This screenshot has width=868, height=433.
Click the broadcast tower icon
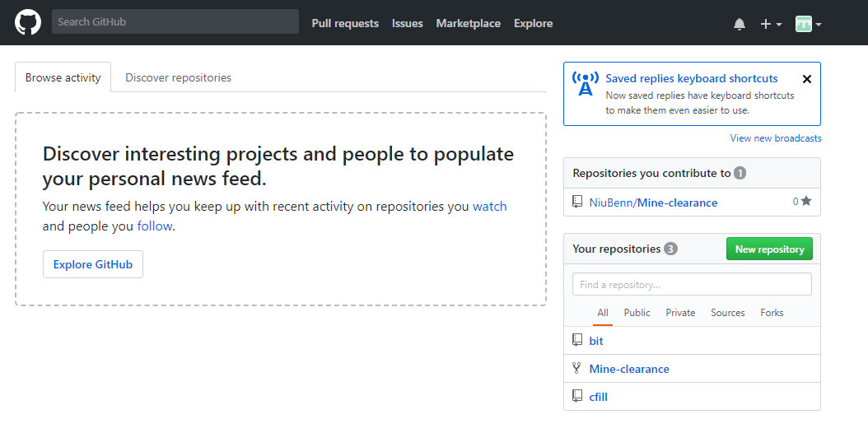pyautogui.click(x=586, y=83)
